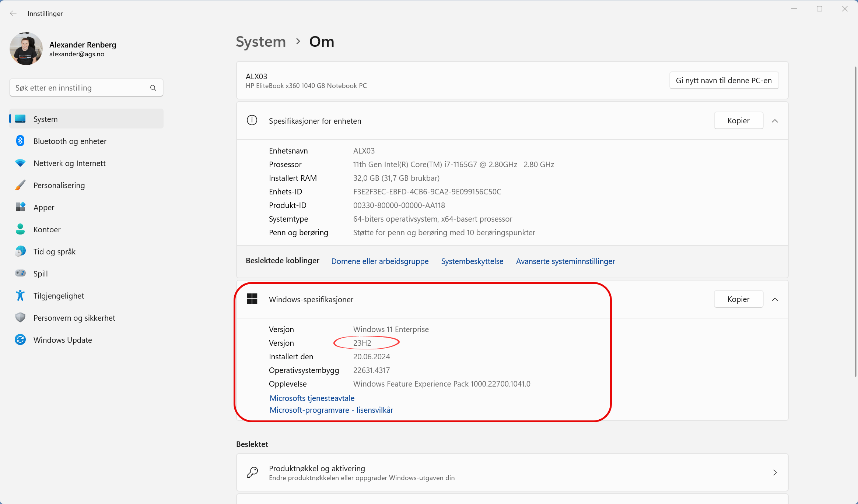Open 'Domene eller arbeidsgruppe' link
This screenshot has width=858, height=504.
click(380, 261)
